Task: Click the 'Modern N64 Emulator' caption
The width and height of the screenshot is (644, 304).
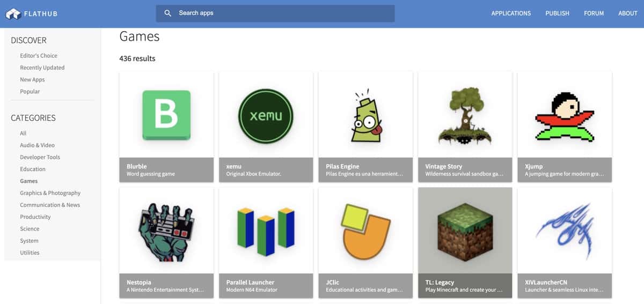Action: click(252, 290)
